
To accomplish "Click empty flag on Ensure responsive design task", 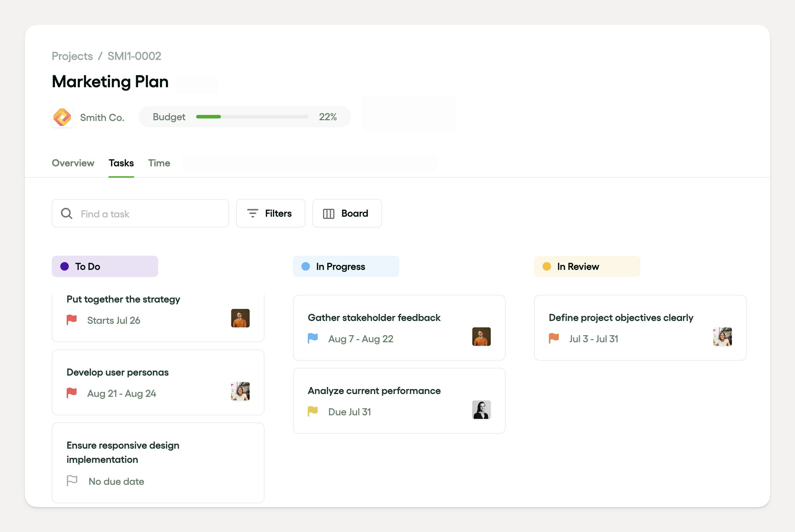I will [72, 481].
